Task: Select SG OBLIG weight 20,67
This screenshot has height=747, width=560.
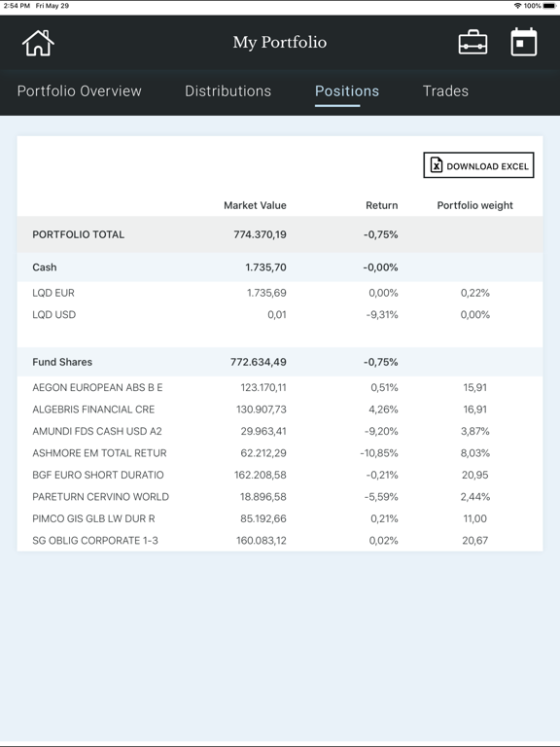Action: 474,541
